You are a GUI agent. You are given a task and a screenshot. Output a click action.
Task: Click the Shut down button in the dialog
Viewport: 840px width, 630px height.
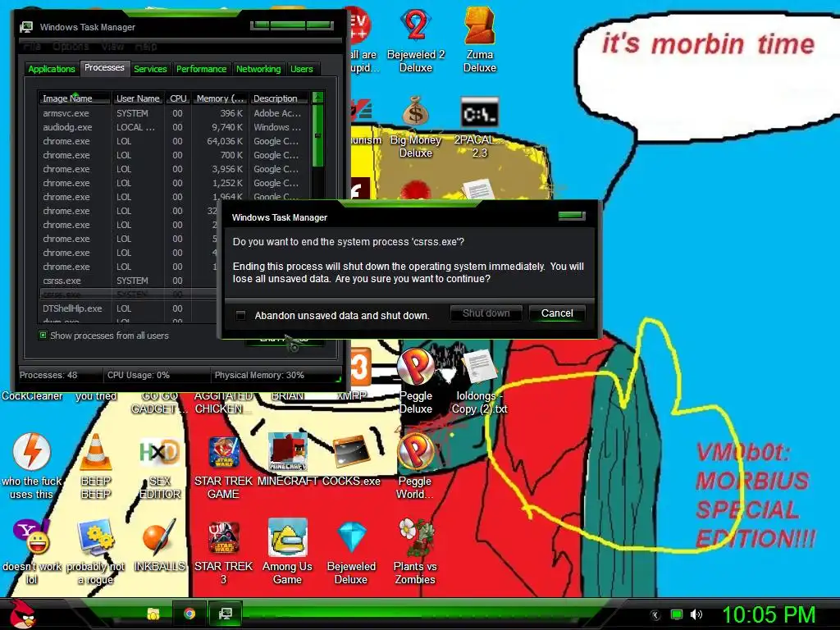click(486, 313)
